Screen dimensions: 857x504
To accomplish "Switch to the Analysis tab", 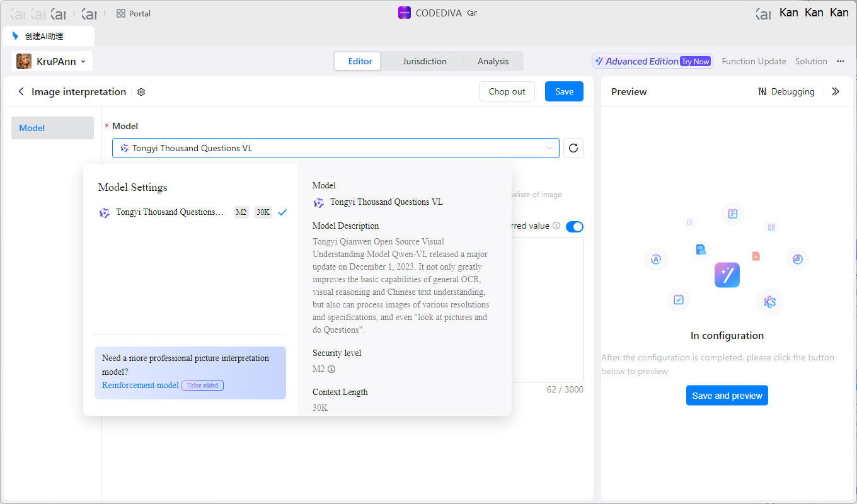I will click(x=493, y=61).
